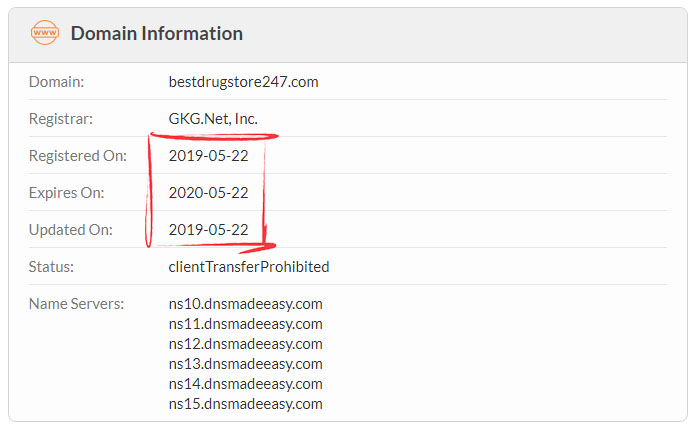Viewport: 695px width, 429px height.
Task: Click name server ns12.dnsmadeeasy.com
Action: point(246,344)
